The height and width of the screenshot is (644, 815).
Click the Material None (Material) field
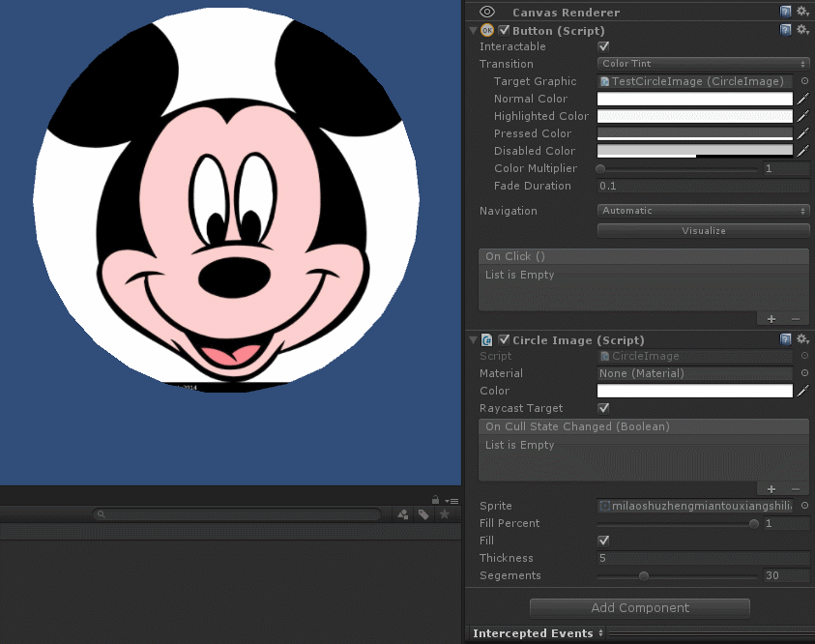[x=695, y=373]
